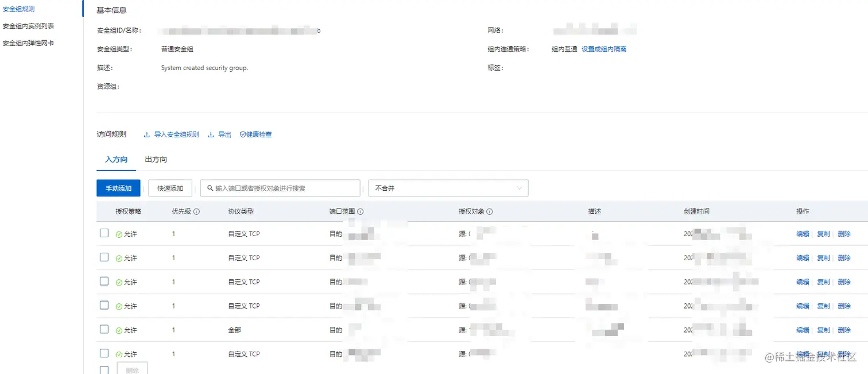868x374 pixels.
Task: Collapse the 安全组内弹性网卡 sidebar entry
Action: coord(28,43)
